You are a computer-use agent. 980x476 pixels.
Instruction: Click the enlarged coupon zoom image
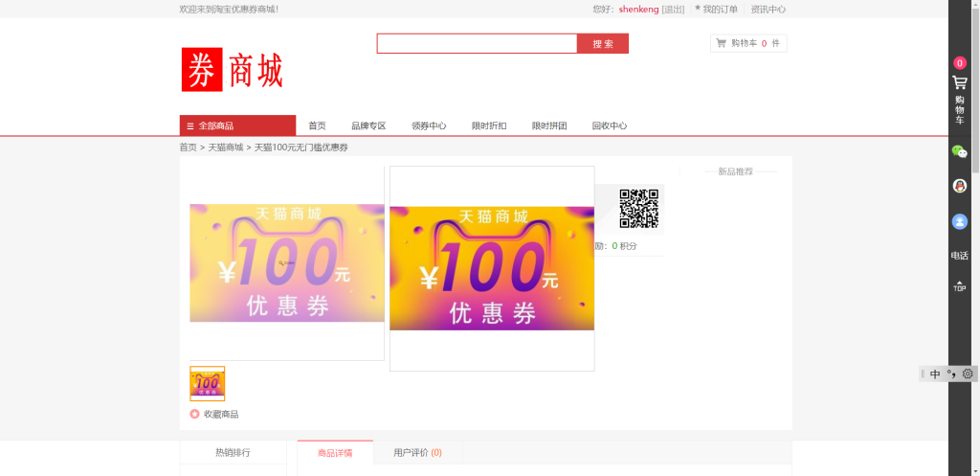[492, 268]
